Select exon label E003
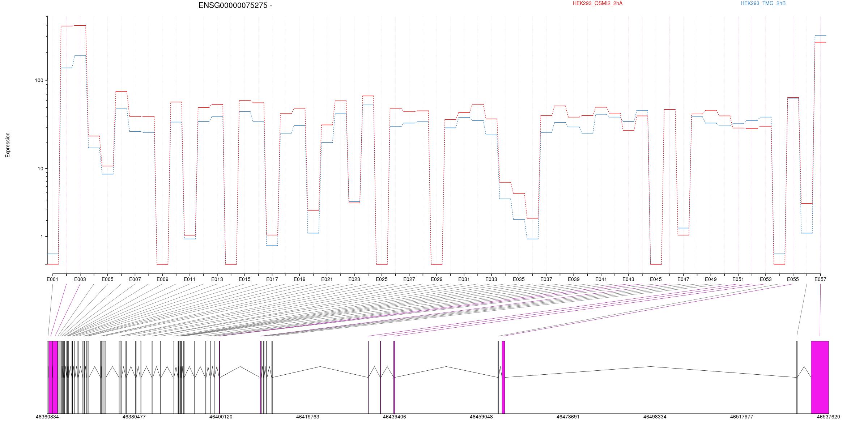The image size is (868, 434). tap(80, 279)
